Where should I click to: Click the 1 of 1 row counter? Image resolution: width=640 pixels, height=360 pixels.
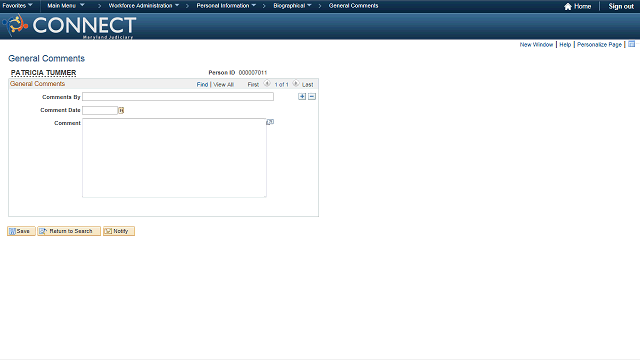click(281, 84)
